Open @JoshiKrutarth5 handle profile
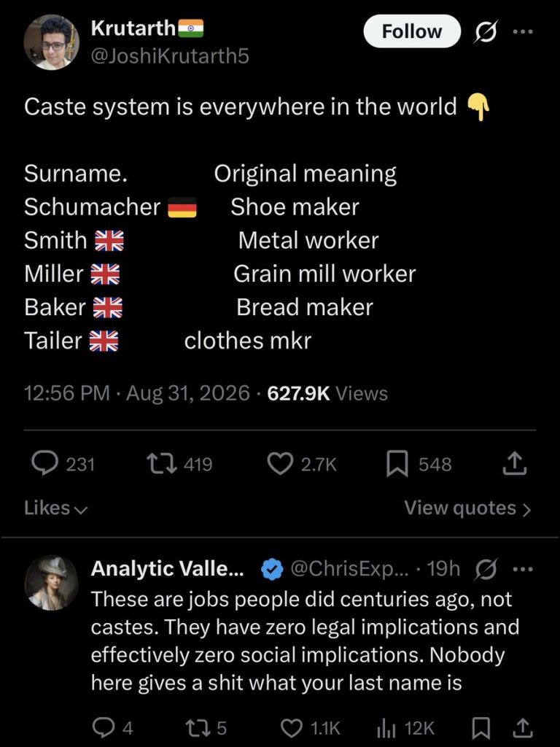The image size is (560, 747). click(170, 57)
